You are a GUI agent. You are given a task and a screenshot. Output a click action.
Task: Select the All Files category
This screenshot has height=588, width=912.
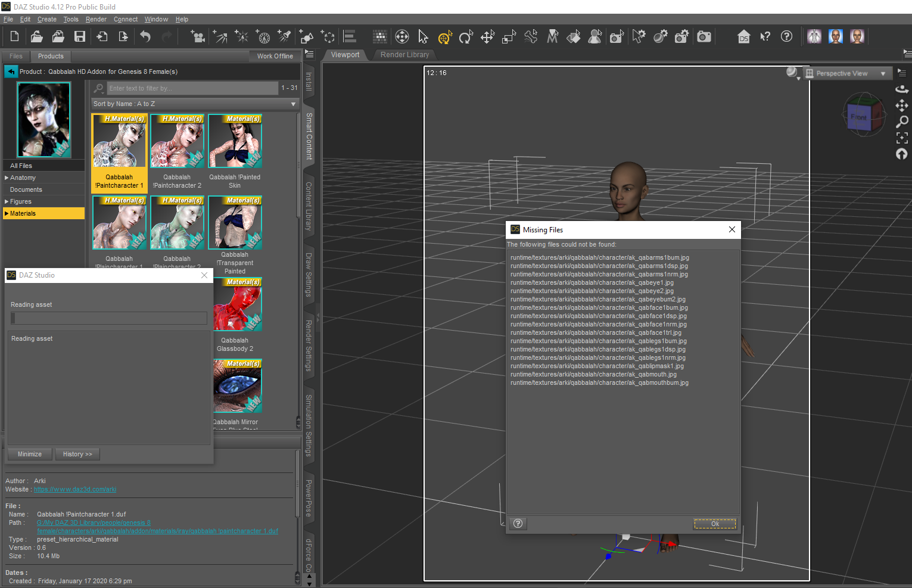pos(43,166)
